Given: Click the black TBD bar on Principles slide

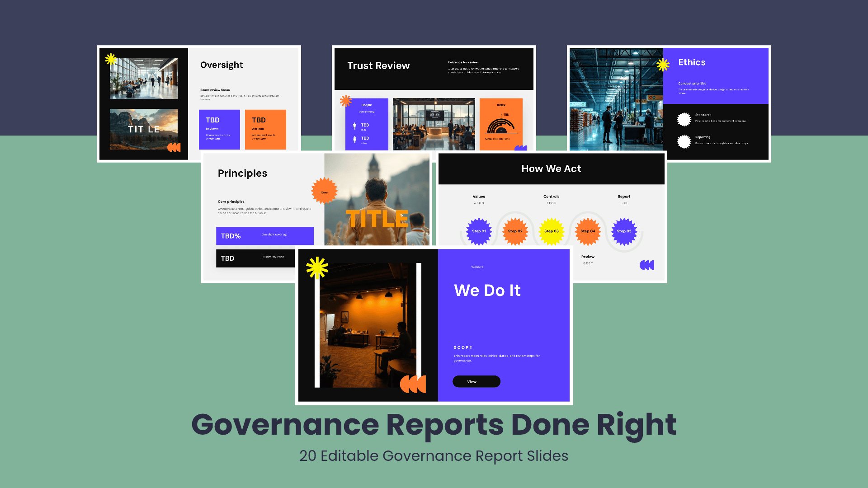Looking at the screenshot, I should [x=255, y=258].
